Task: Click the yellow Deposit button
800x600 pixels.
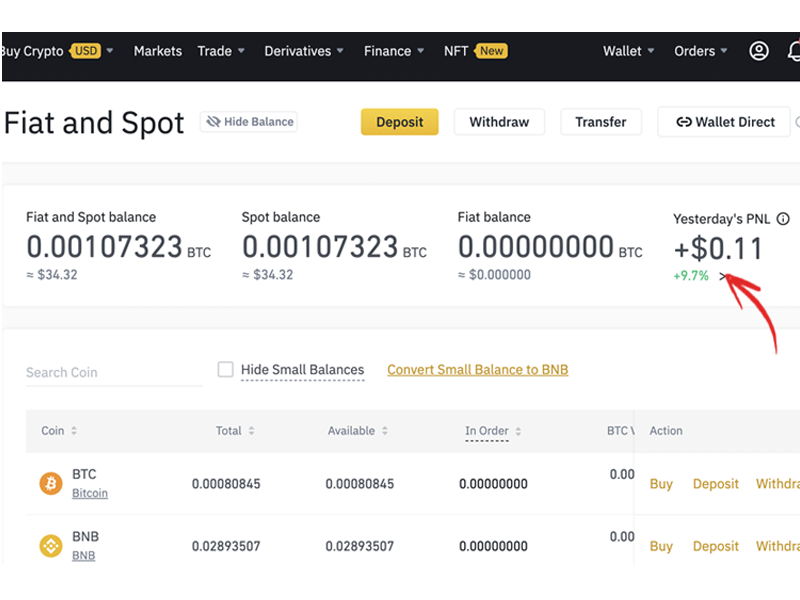Action: pos(399,122)
